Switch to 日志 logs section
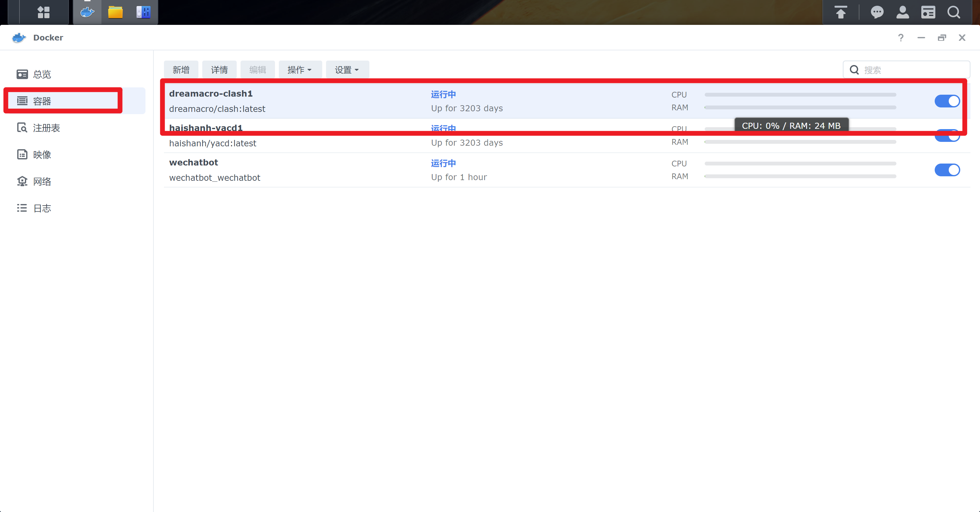This screenshot has width=980, height=512. point(75,208)
